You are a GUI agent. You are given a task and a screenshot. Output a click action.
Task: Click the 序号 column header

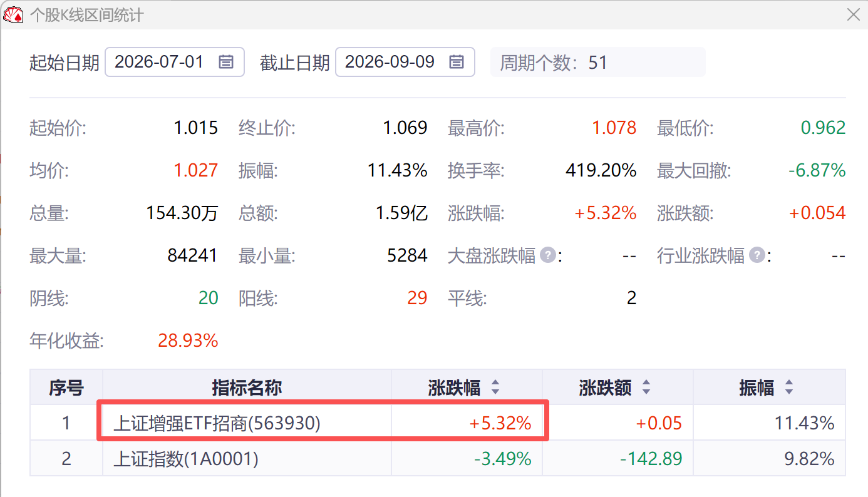pos(66,387)
